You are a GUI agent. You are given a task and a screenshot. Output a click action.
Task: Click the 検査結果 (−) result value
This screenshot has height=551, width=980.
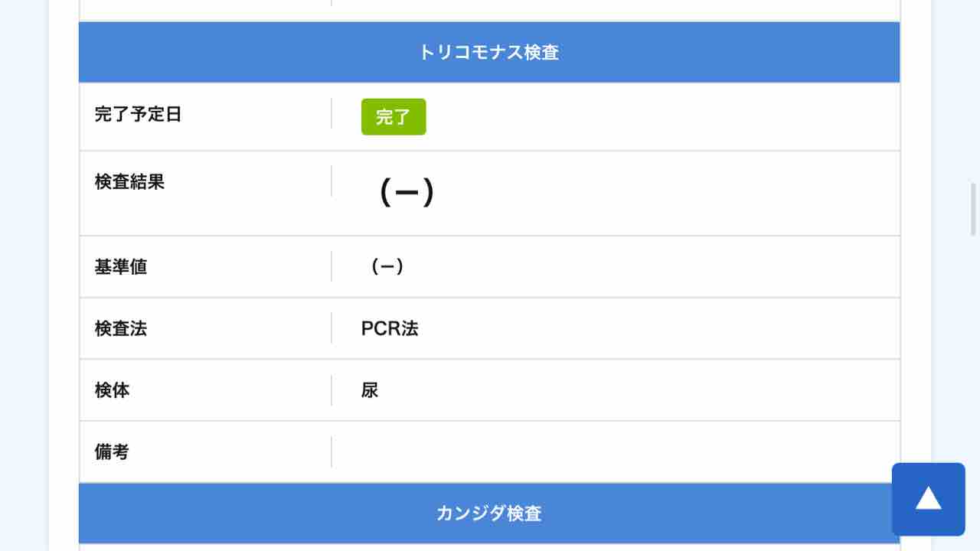pos(407,193)
